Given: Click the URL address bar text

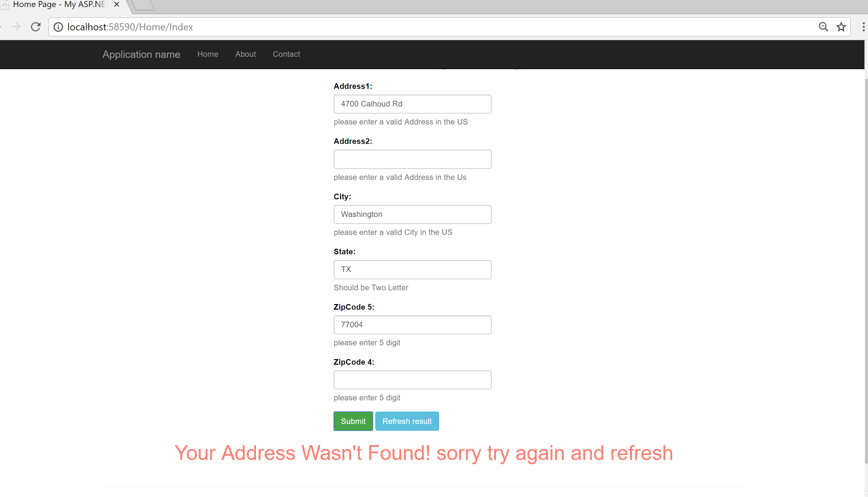Looking at the screenshot, I should point(130,27).
